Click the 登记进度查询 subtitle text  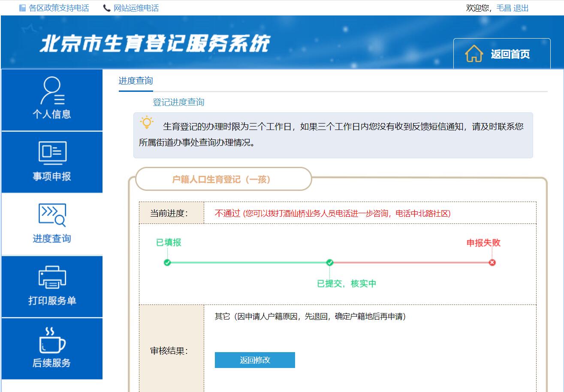(178, 102)
